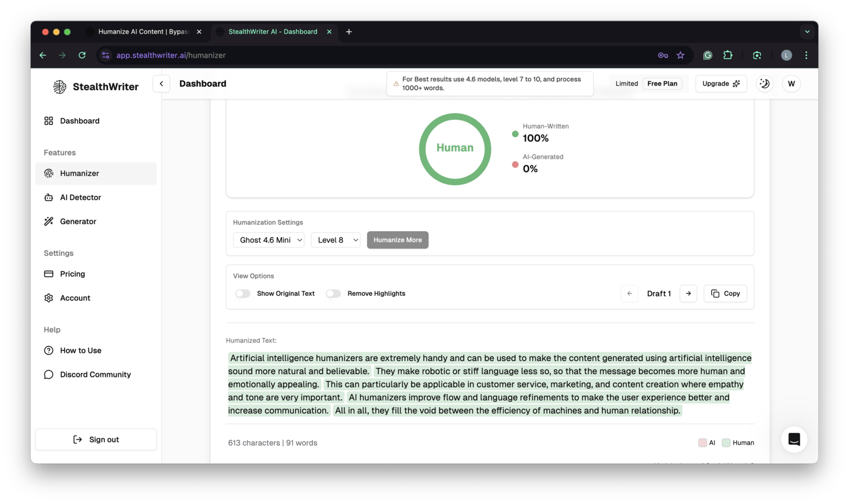Open Chrome three-dot menu
Screen dimensions: 849x504
[x=806, y=55]
